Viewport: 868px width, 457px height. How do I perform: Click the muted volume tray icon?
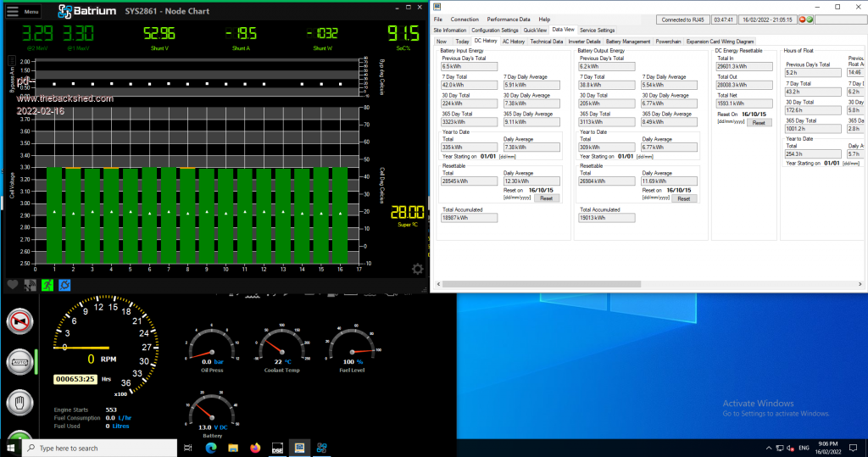click(x=787, y=448)
